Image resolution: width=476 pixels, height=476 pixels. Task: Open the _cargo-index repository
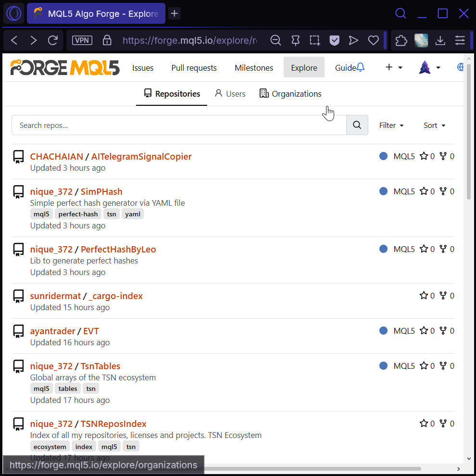pos(116,296)
